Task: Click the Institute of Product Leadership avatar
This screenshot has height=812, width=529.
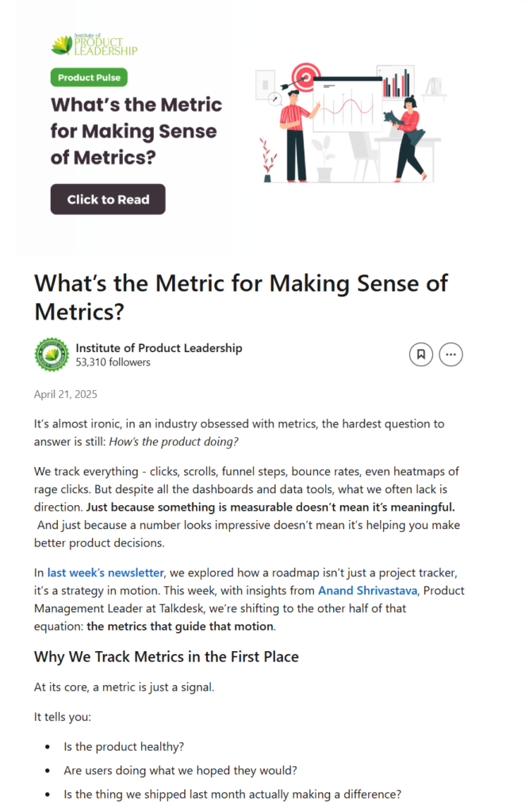Action: pyautogui.click(x=52, y=354)
